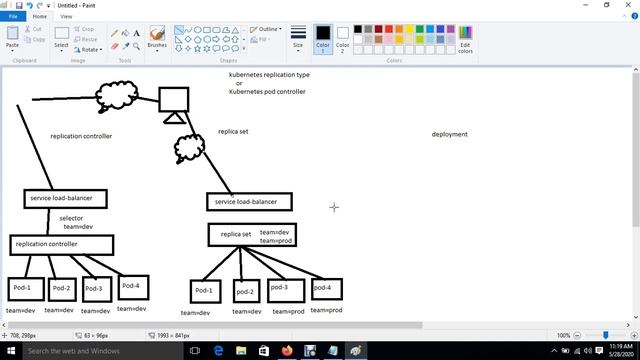Launch Firefox from the taskbar
This screenshot has height=360, width=640.
click(x=287, y=351)
